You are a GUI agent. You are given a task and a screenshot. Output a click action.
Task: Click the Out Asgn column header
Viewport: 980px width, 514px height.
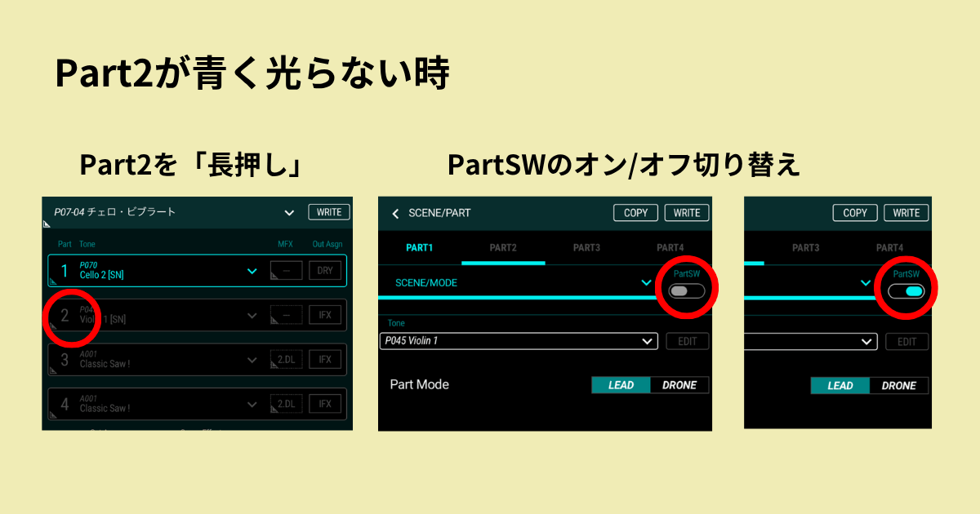pyautogui.click(x=326, y=244)
